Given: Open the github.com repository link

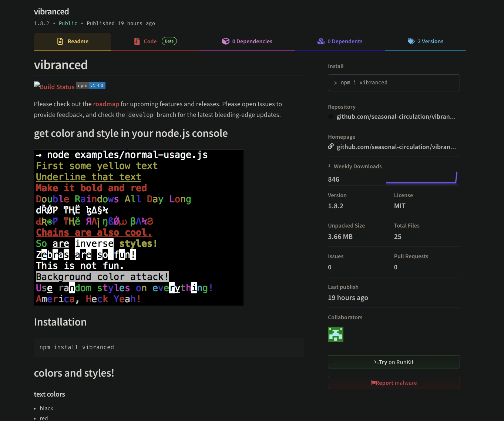Looking at the screenshot, I should coord(396,117).
